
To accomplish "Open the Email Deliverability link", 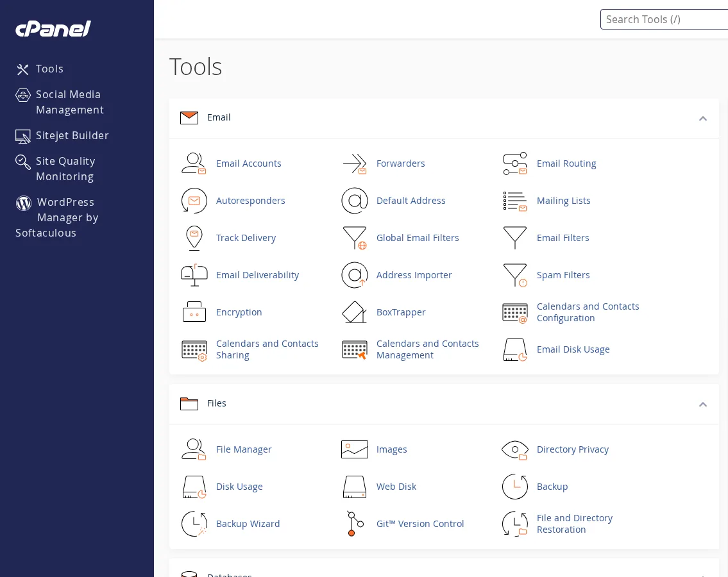I will 257,275.
